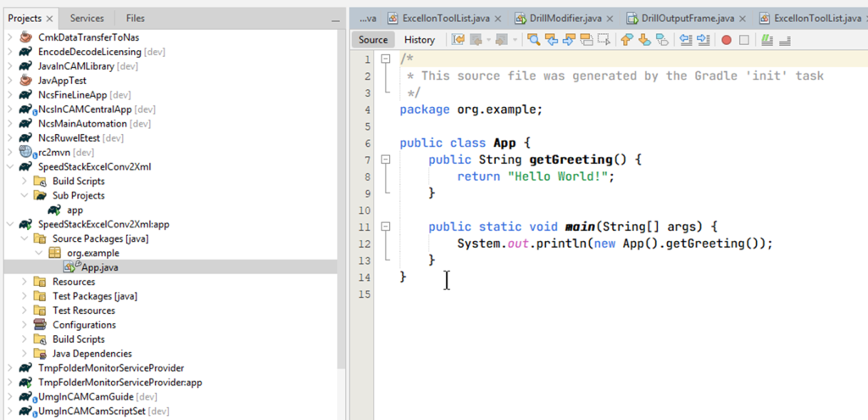Start macro recording with red circle icon

click(x=726, y=40)
